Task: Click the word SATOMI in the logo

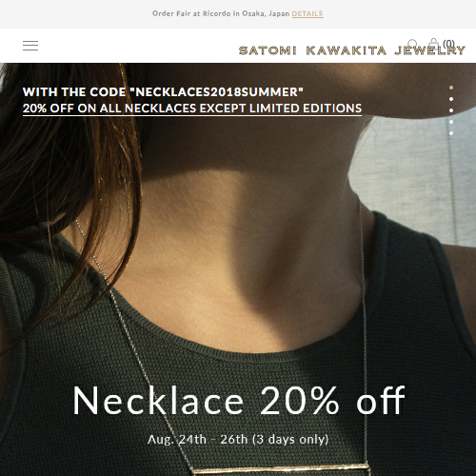Action: (x=268, y=50)
